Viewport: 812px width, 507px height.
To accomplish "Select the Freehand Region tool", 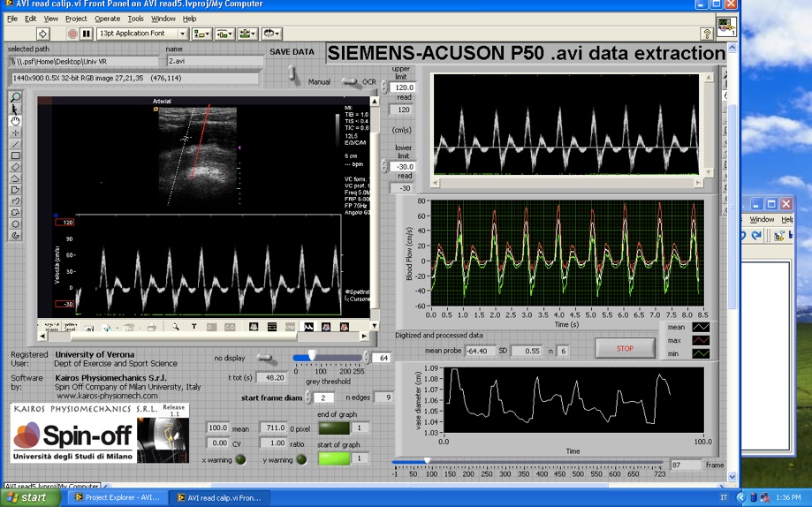I will 16,212.
